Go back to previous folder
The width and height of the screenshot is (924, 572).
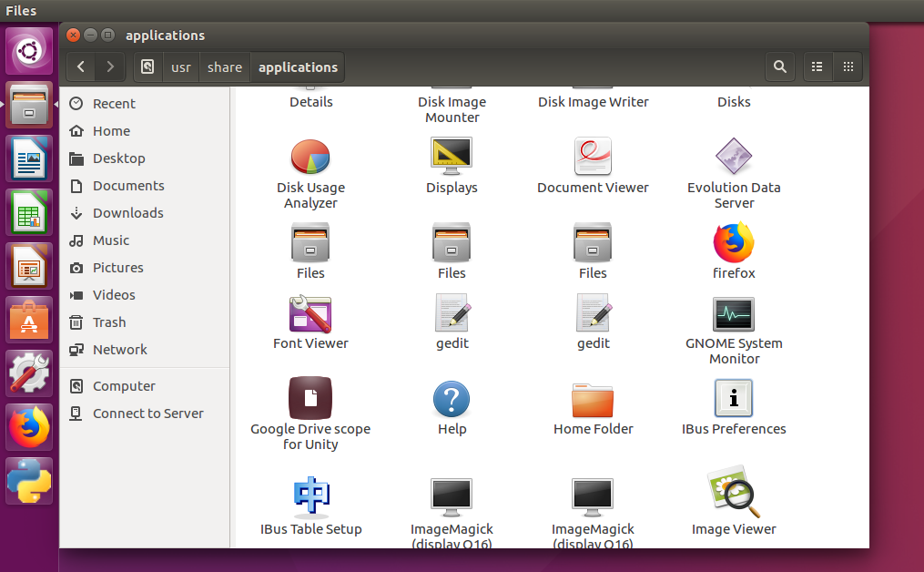81,66
